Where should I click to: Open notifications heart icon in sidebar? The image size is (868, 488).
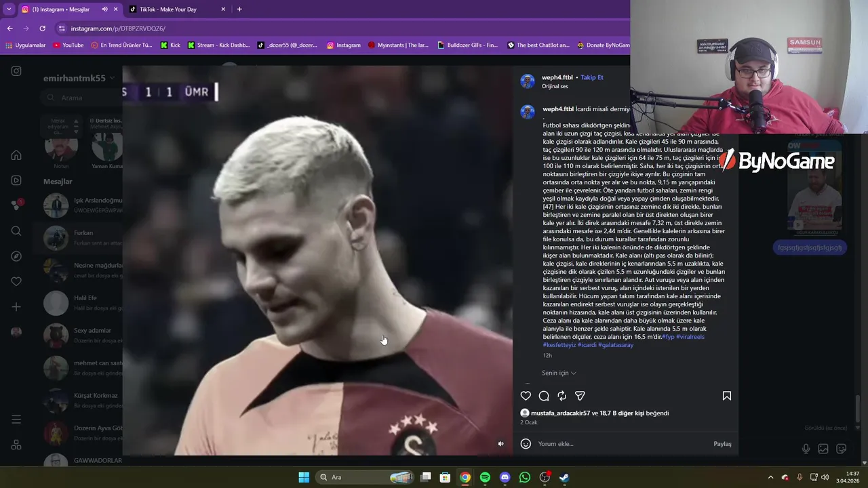[x=16, y=281]
